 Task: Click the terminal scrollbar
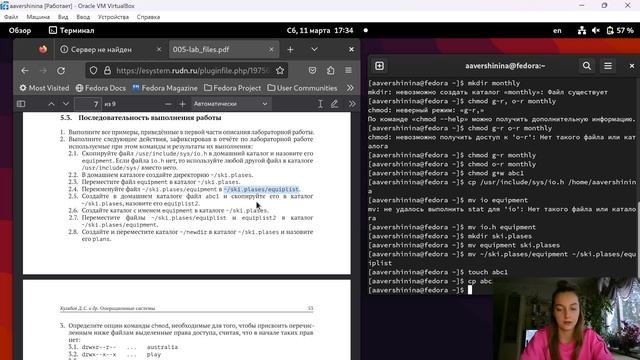(638, 229)
